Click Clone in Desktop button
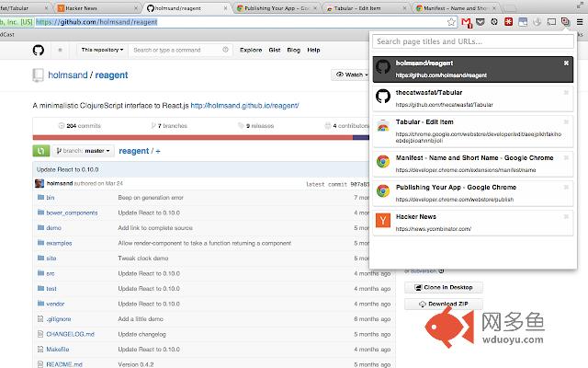Viewport: 588px width, 368px height. pos(444,287)
